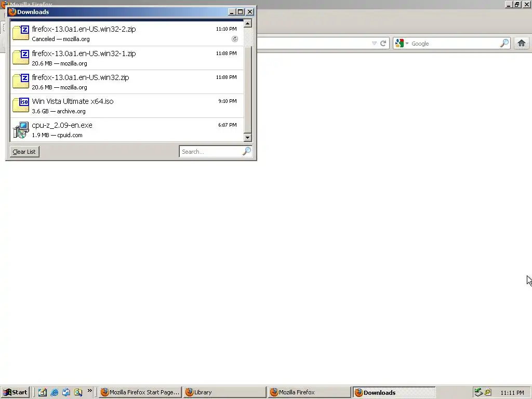Click the network connection tray icon

click(478, 392)
